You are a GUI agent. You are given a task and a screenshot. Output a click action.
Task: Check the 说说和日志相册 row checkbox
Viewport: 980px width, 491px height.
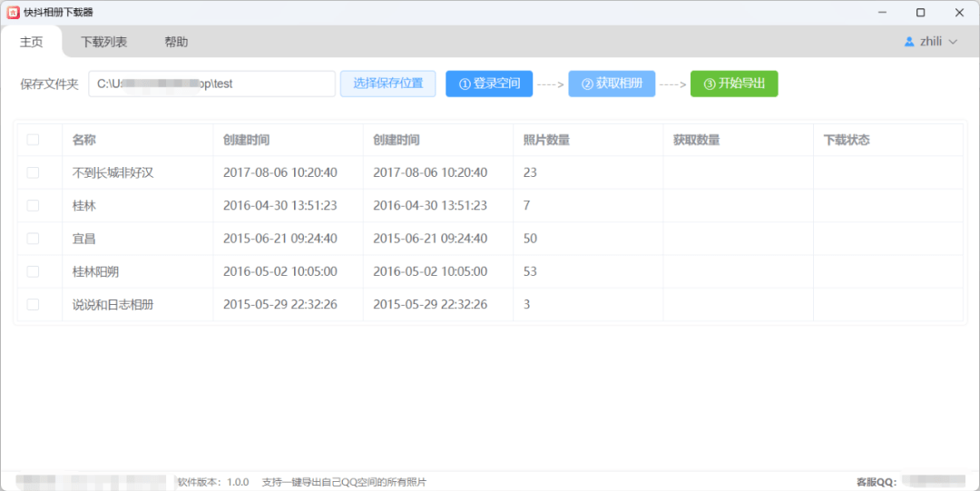34,305
